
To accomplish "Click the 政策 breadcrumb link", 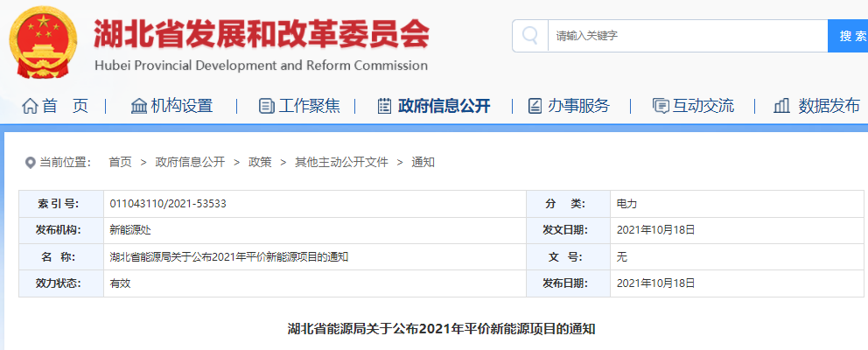I will pos(260,162).
